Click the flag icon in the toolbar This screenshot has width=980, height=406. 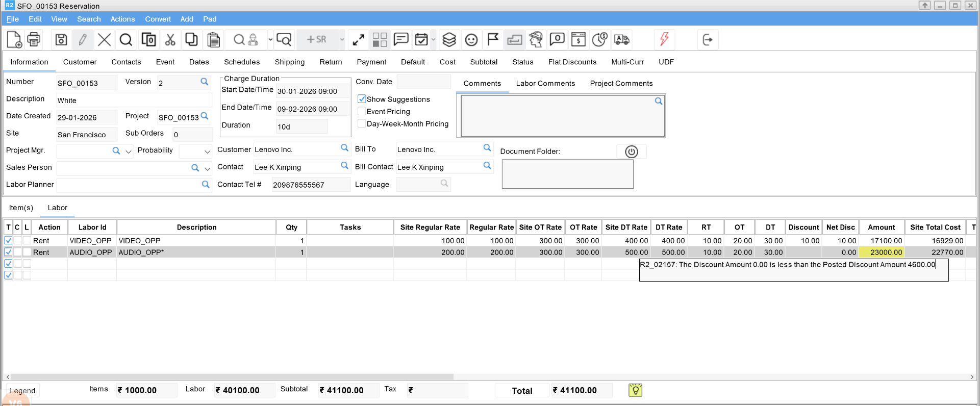[493, 39]
